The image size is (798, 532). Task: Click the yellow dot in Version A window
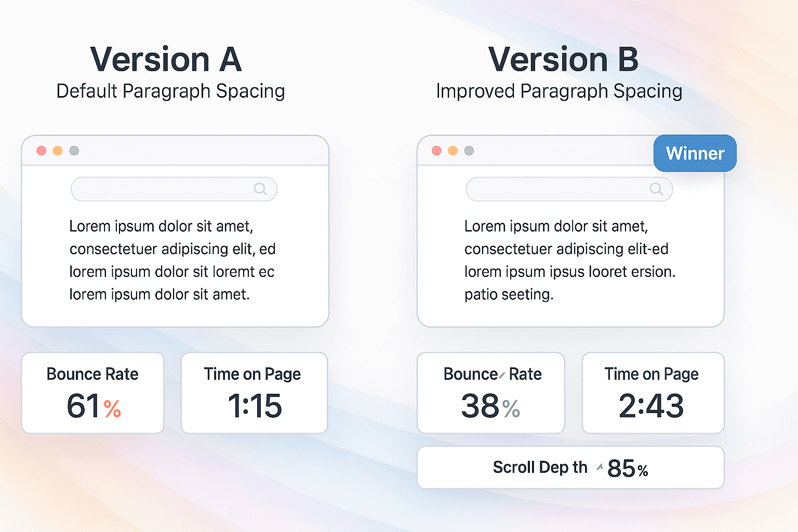click(58, 151)
